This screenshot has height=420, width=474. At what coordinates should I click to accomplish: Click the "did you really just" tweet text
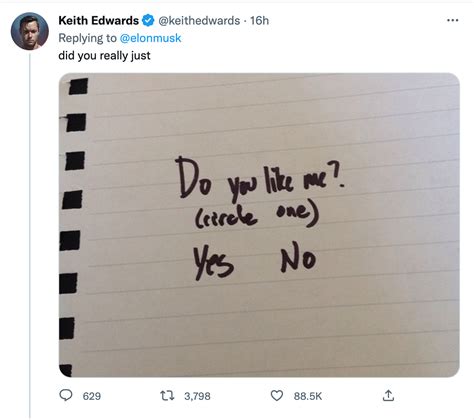coord(104,55)
